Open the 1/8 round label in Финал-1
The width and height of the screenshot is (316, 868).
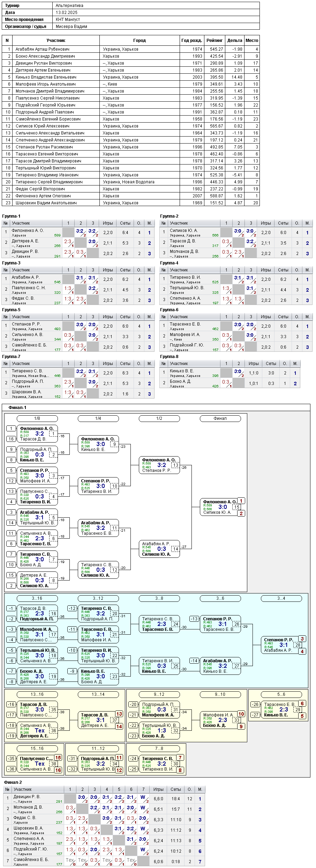(x=37, y=418)
